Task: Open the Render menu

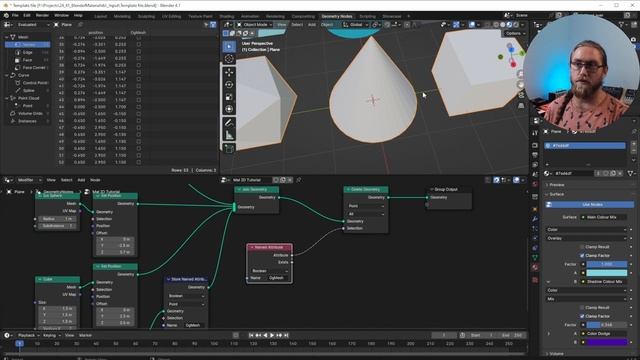Action: [x=42, y=15]
